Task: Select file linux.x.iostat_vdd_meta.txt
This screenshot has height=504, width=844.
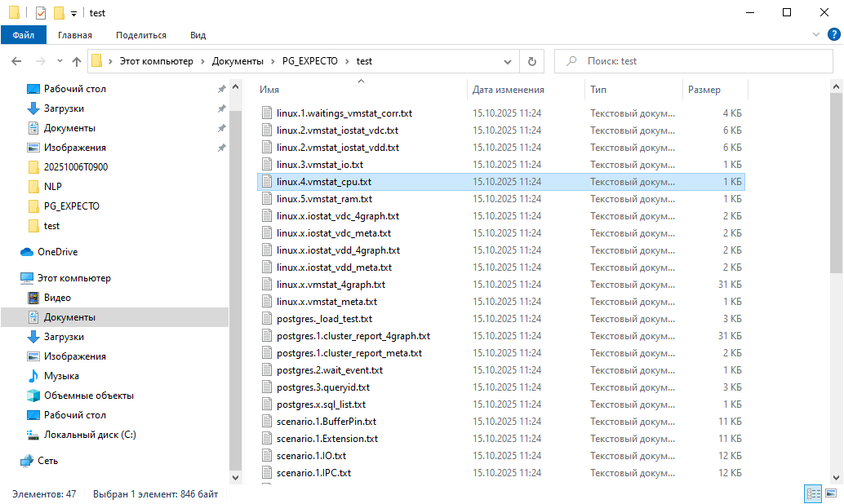Action: pyautogui.click(x=334, y=267)
